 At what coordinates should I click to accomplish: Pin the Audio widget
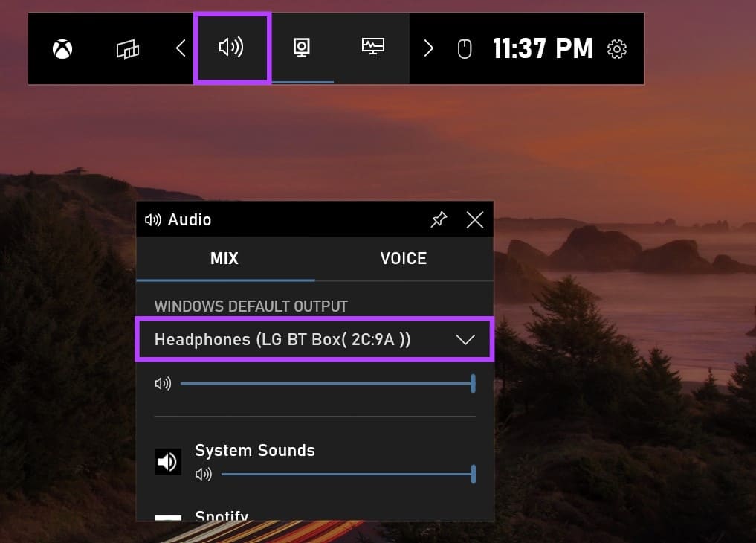(439, 219)
